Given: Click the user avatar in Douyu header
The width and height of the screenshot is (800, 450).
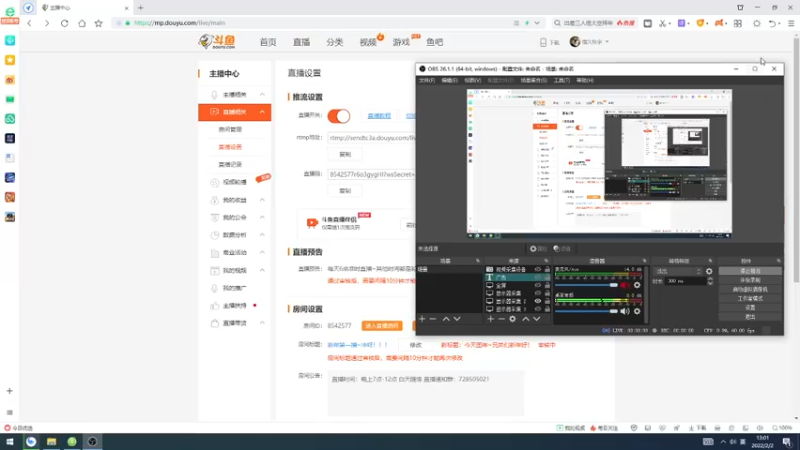Looking at the screenshot, I should [575, 42].
